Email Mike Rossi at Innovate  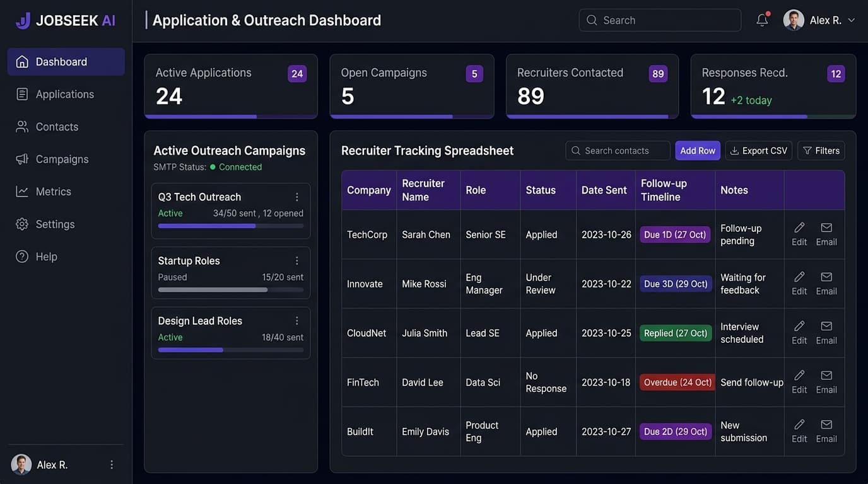tap(826, 284)
